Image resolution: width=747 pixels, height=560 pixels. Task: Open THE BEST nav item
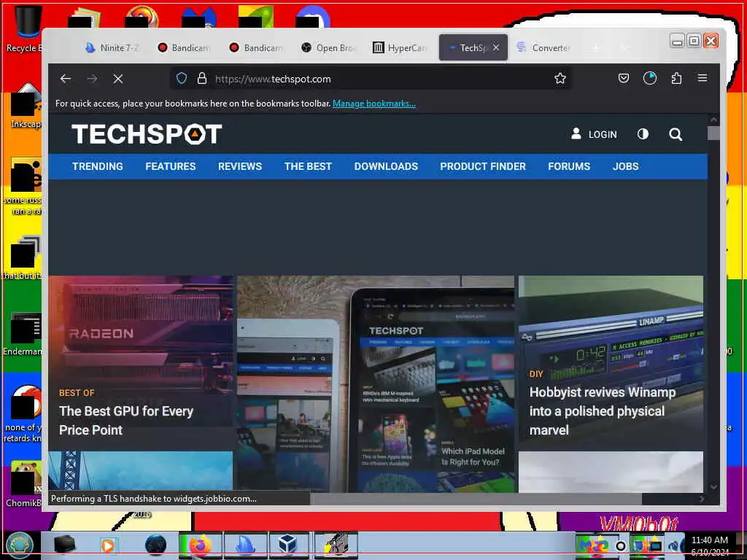308,166
